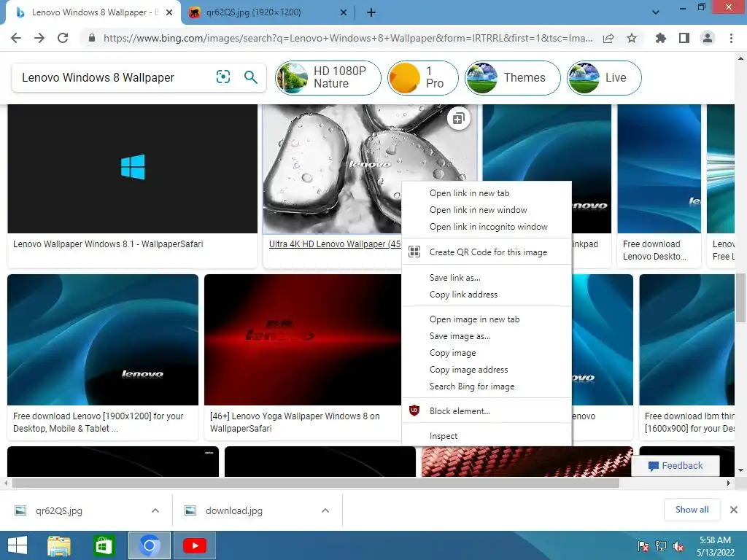Viewport: 747px width, 560px height.
Task: Select Create QR Code for this image
Action: click(487, 252)
